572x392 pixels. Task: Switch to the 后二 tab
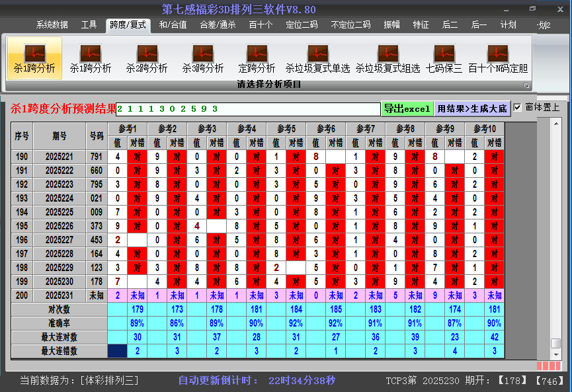[x=450, y=25]
